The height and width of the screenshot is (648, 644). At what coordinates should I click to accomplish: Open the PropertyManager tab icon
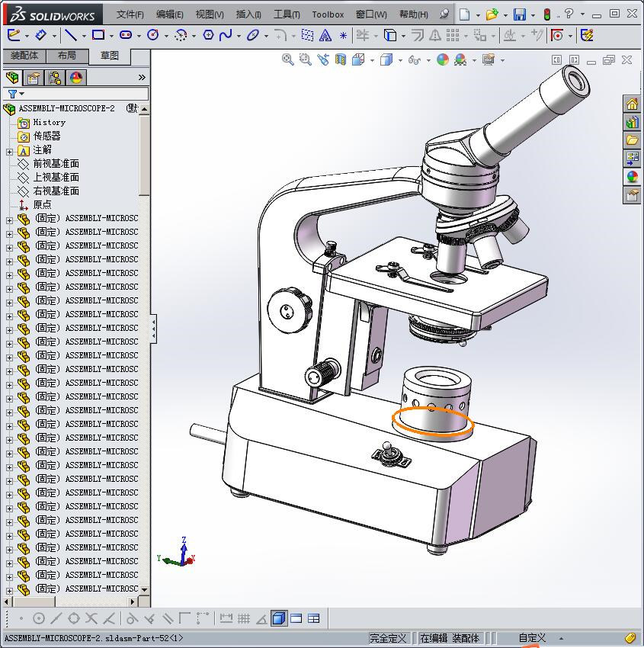point(33,77)
